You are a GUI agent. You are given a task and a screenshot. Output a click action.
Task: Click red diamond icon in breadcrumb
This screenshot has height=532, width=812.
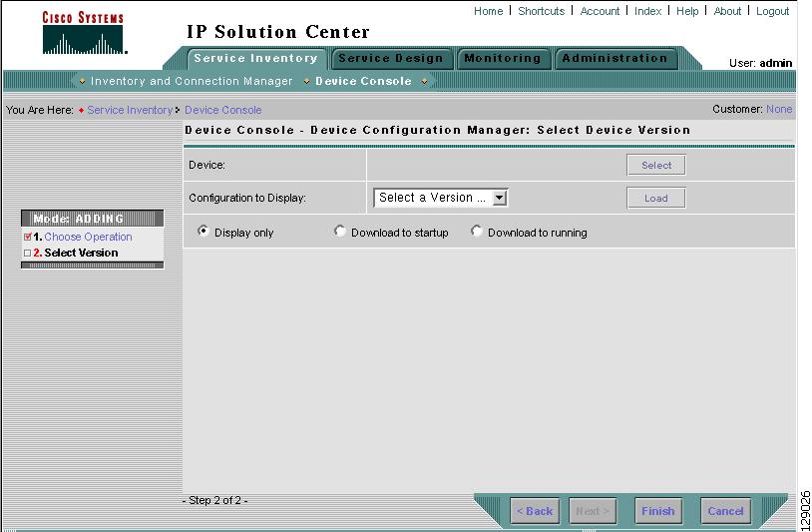[x=82, y=111]
